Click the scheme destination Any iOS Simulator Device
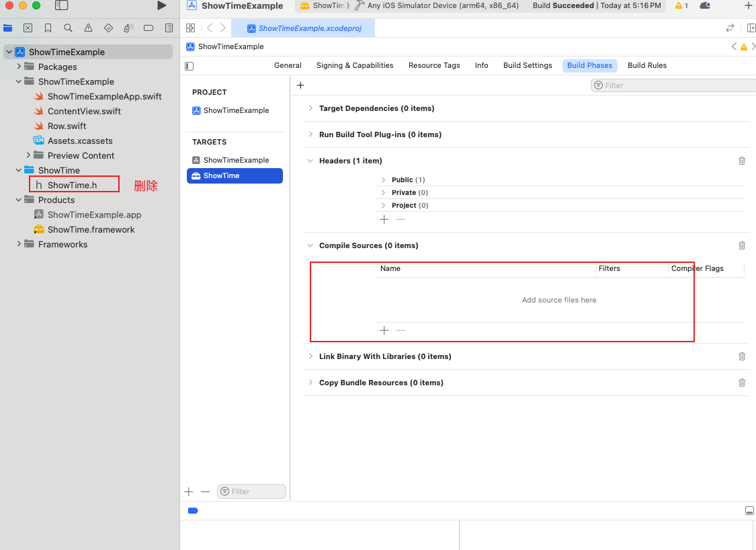 [443, 5]
